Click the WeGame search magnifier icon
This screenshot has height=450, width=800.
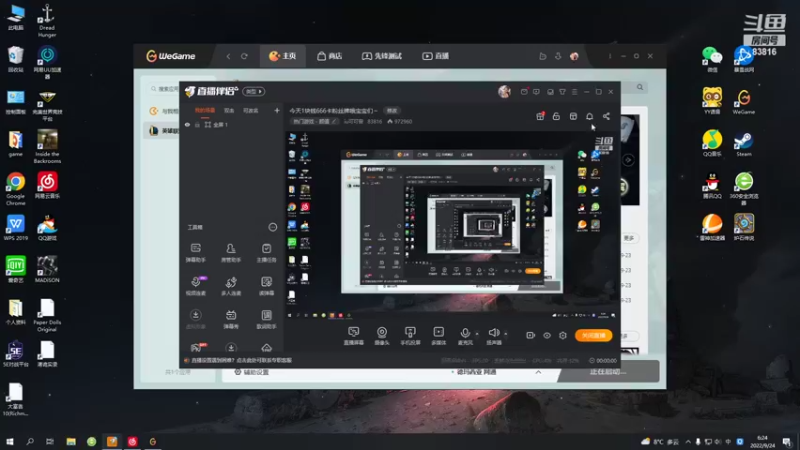point(640,87)
